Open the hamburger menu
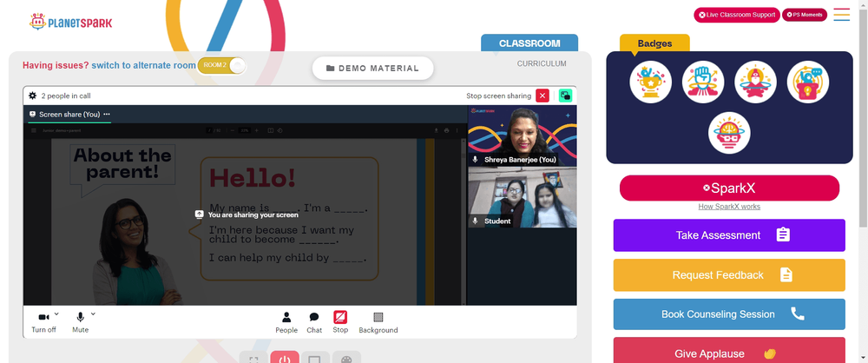Screen dimensions: 868x363 tap(841, 15)
